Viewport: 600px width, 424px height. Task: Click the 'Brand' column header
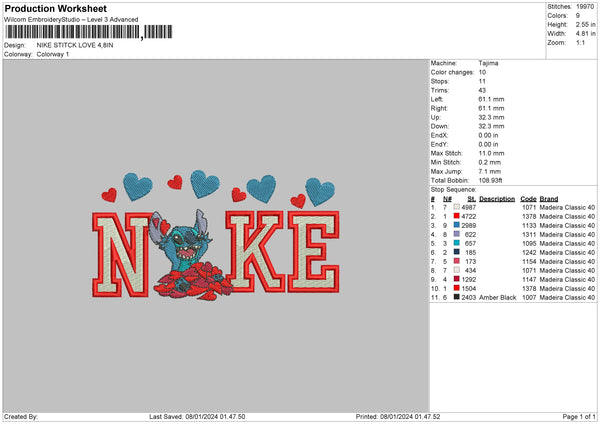click(549, 199)
